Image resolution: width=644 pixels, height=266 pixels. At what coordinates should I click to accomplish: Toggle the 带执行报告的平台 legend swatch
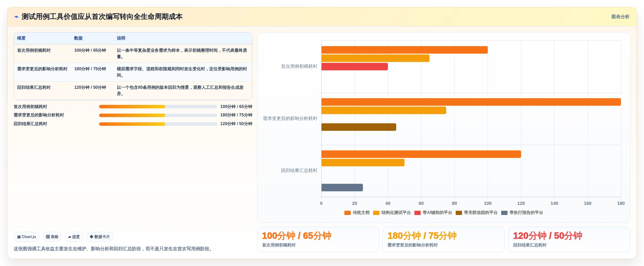(504, 213)
